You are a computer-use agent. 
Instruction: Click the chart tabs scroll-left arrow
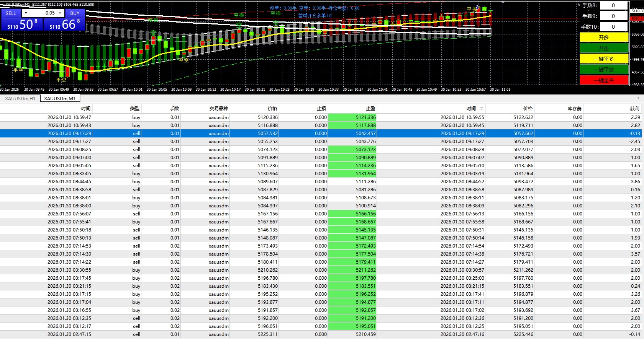(638, 98)
